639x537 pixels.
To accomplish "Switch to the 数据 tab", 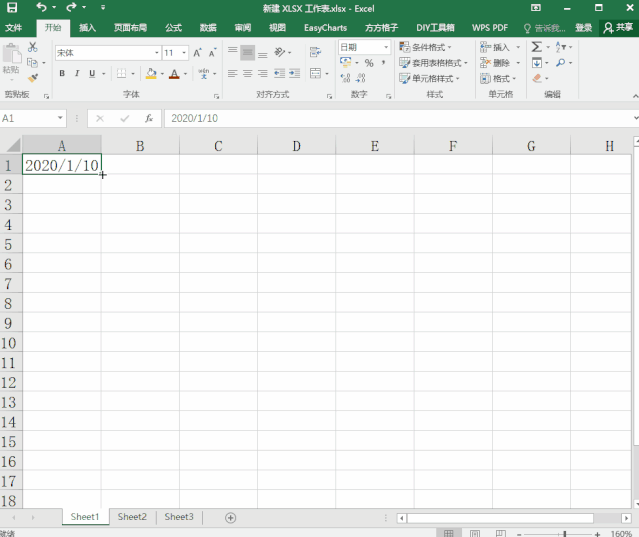I will pyautogui.click(x=208, y=28).
